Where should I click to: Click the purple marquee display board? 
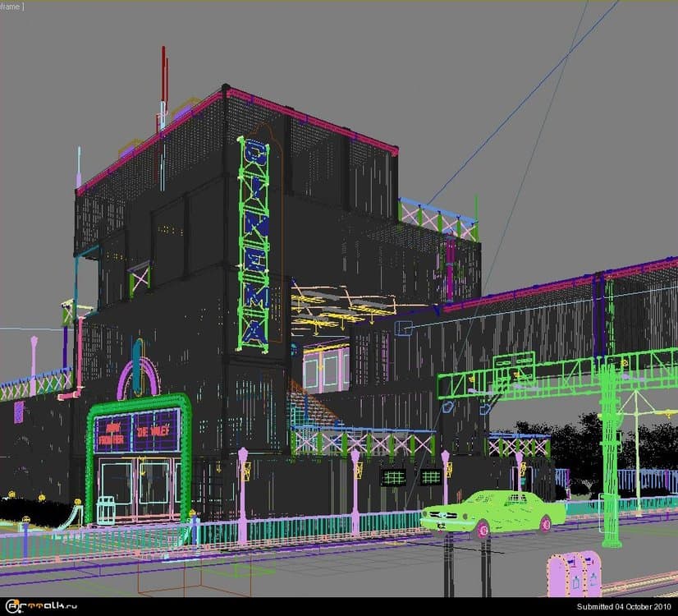pos(136,433)
